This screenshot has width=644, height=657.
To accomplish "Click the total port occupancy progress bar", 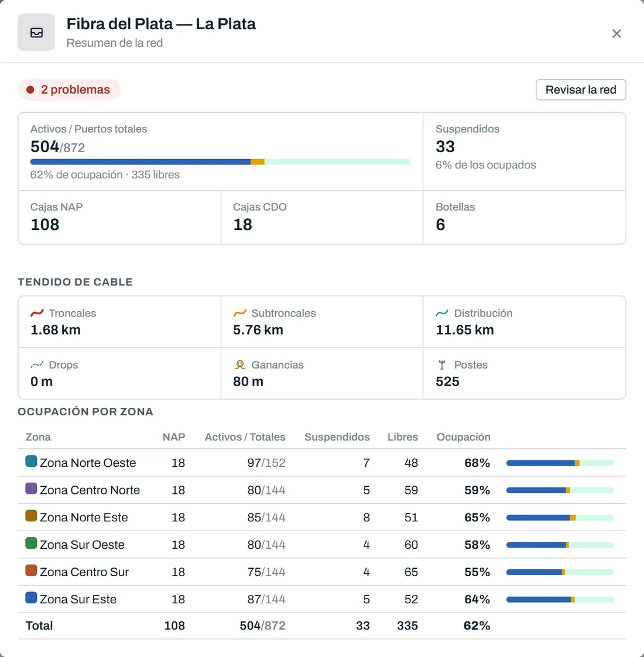I will coord(220,161).
